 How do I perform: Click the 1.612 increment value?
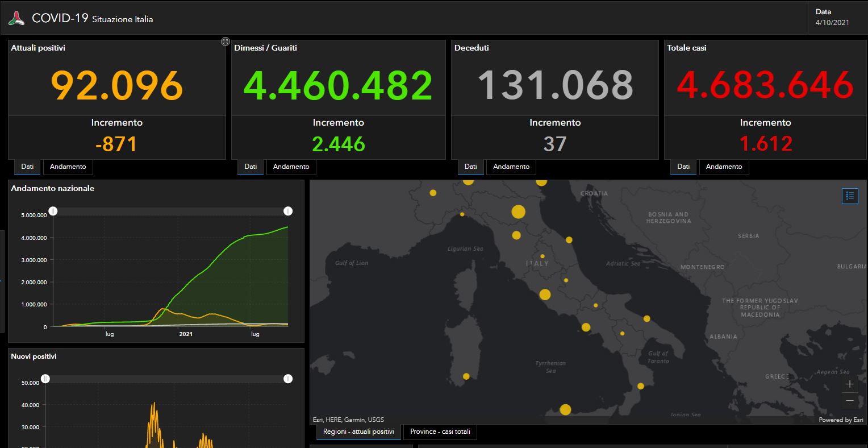coord(766,144)
